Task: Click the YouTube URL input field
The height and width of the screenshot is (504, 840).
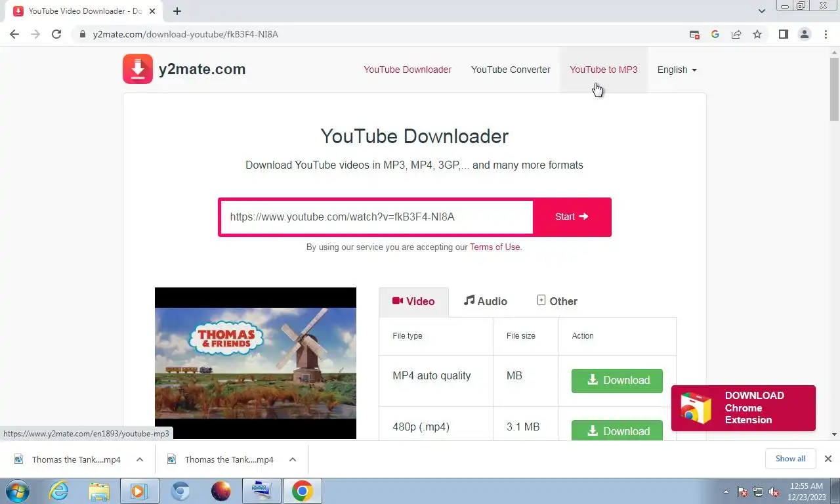Action: coord(377,217)
